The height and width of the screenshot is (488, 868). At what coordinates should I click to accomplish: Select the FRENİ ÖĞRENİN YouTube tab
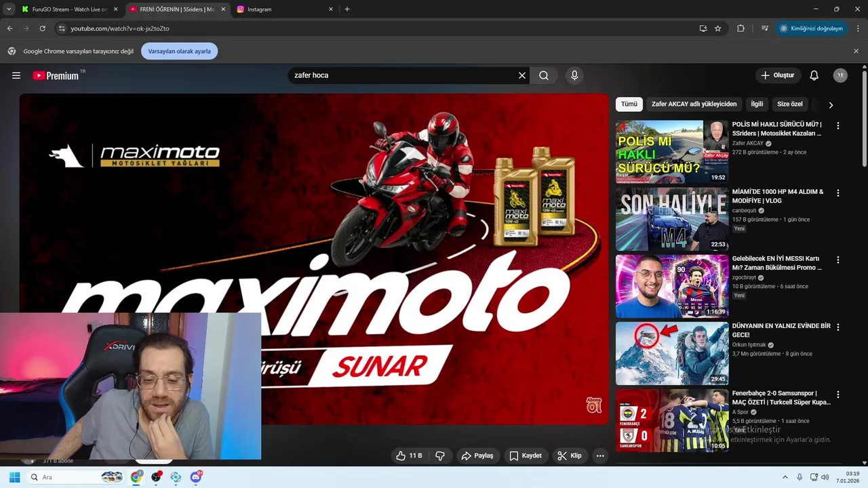pos(178,9)
